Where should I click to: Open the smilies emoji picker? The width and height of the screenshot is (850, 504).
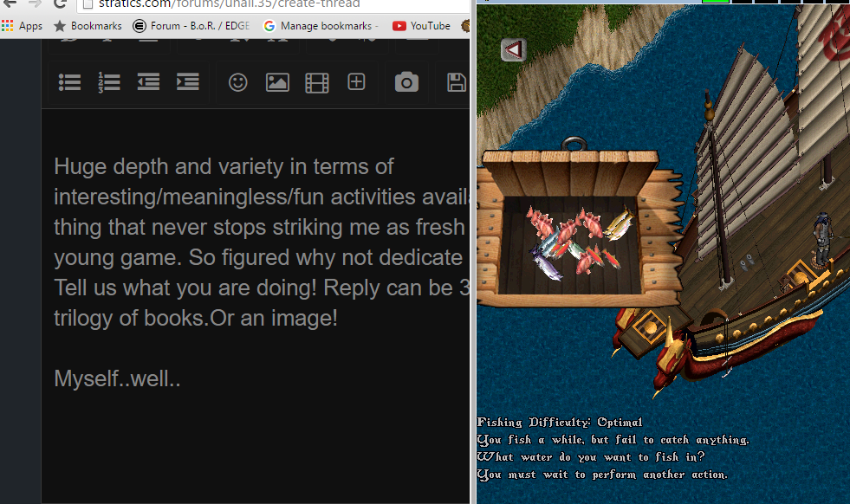point(237,82)
